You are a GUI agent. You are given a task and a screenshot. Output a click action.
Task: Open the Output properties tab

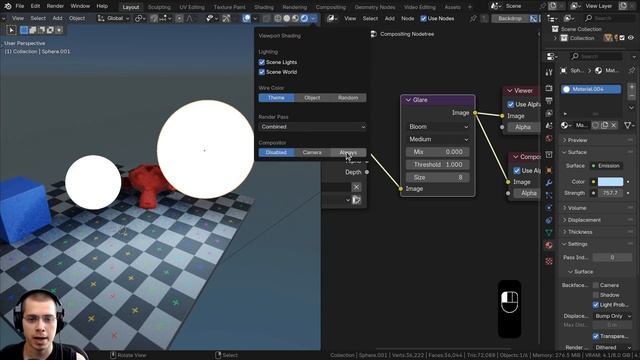pos(549,100)
